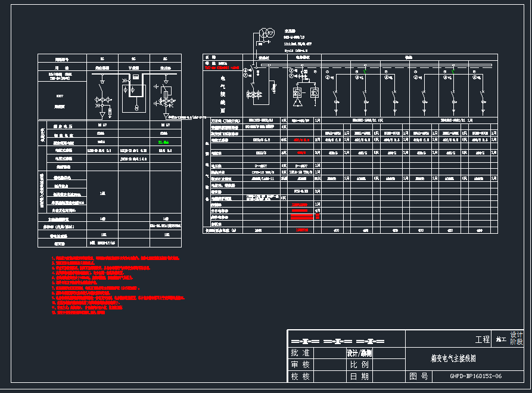Image resolution: width=532 pixels, height=393 pixels.
Task: Click the 日期 cell in title block
Action: [360, 376]
